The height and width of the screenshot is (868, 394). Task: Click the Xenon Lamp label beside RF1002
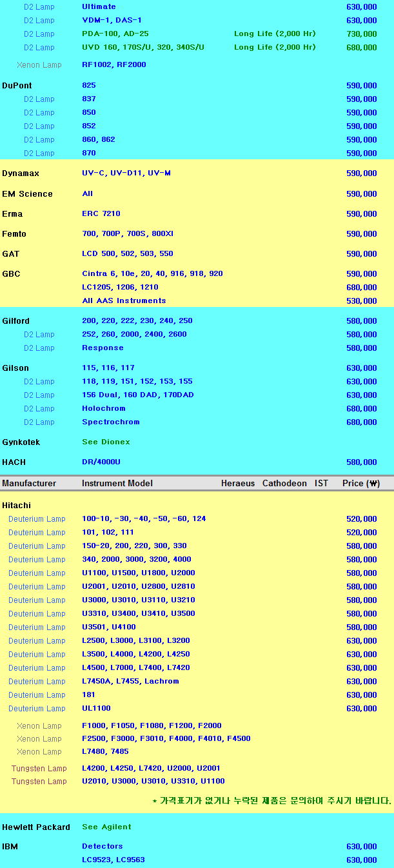[39, 65]
